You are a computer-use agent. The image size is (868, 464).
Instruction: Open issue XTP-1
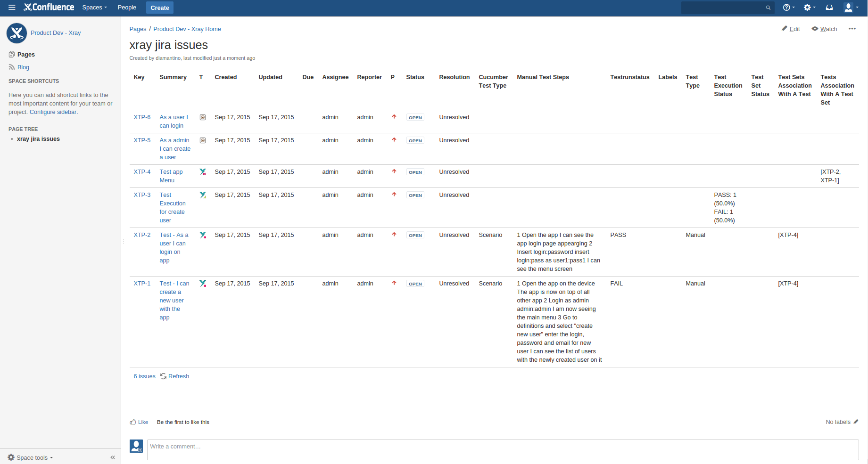(x=142, y=284)
